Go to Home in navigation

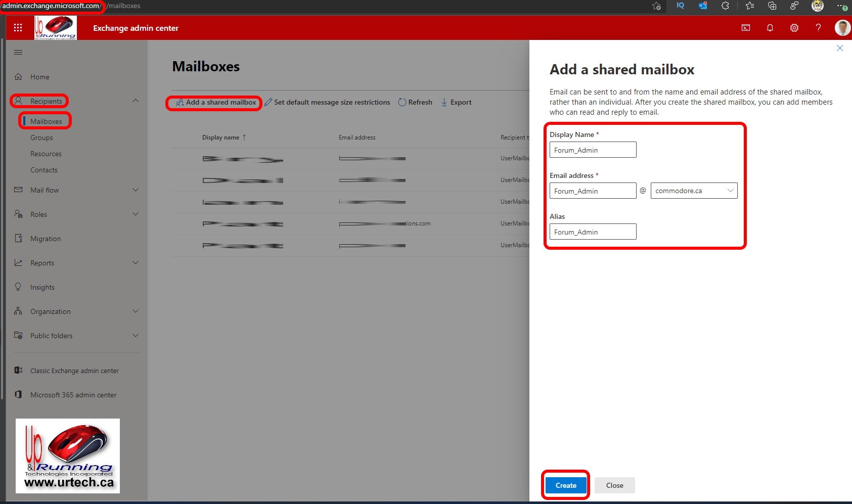click(x=39, y=77)
